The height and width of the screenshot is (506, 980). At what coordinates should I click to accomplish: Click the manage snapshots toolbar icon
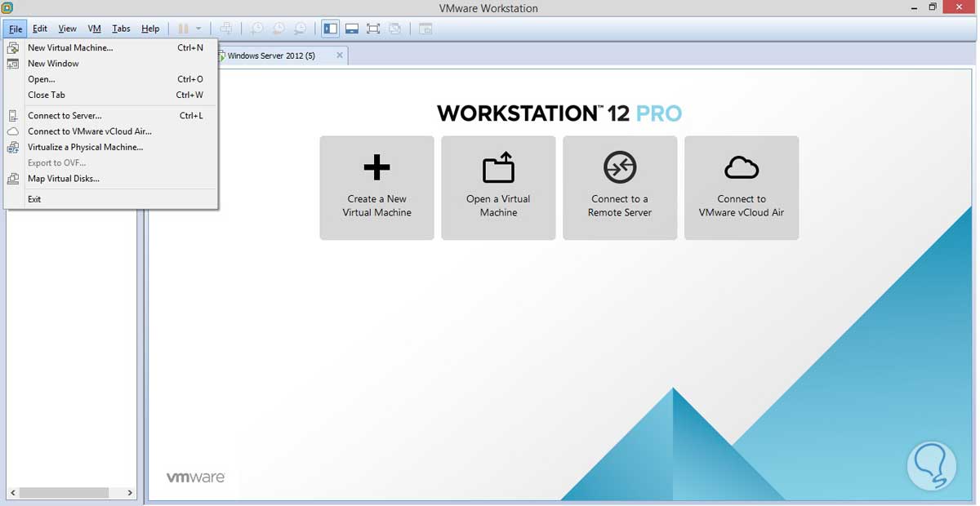[301, 29]
